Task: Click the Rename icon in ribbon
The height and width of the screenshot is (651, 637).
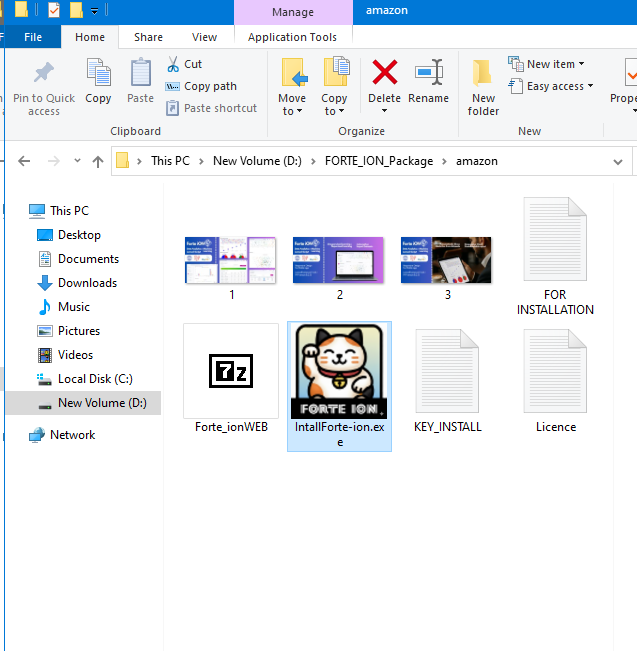Action: [428, 74]
